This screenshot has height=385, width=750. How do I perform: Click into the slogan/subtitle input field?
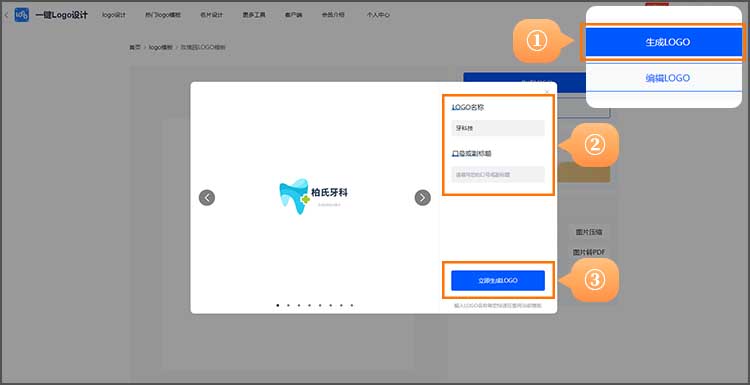click(498, 175)
